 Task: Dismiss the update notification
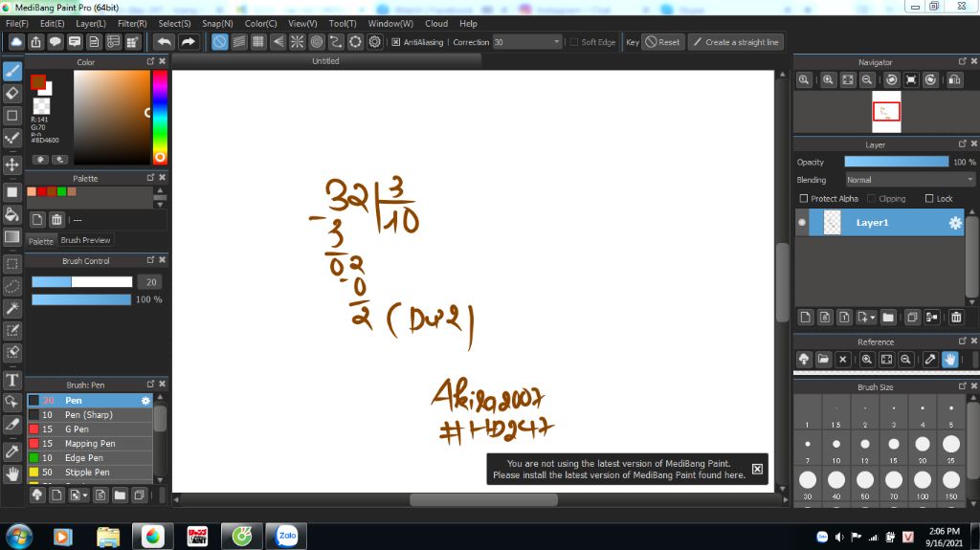(757, 469)
